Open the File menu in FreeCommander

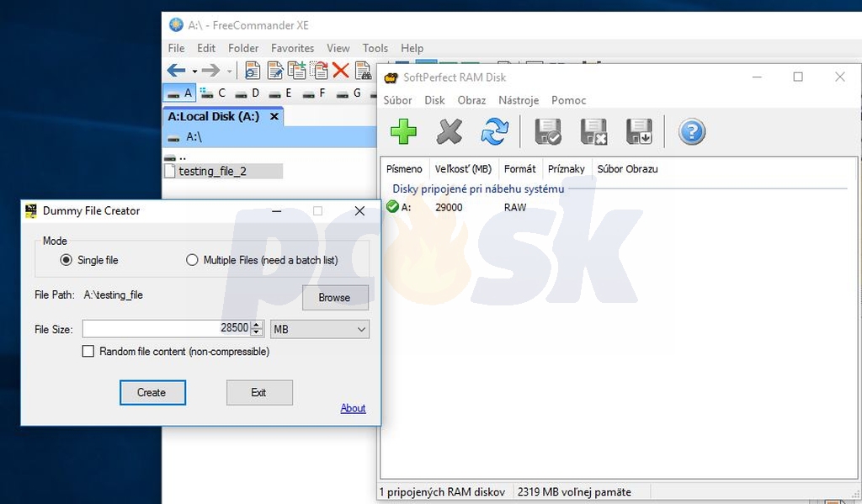point(177,48)
